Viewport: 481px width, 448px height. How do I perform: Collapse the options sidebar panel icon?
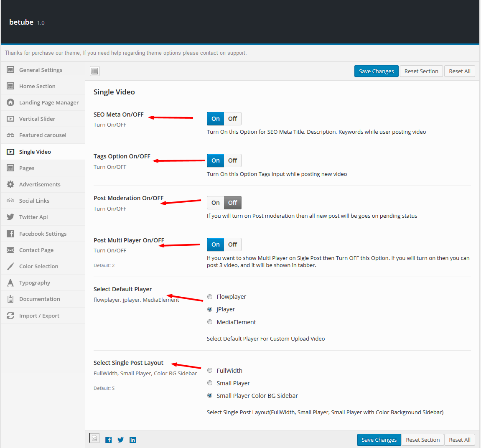pos(94,71)
